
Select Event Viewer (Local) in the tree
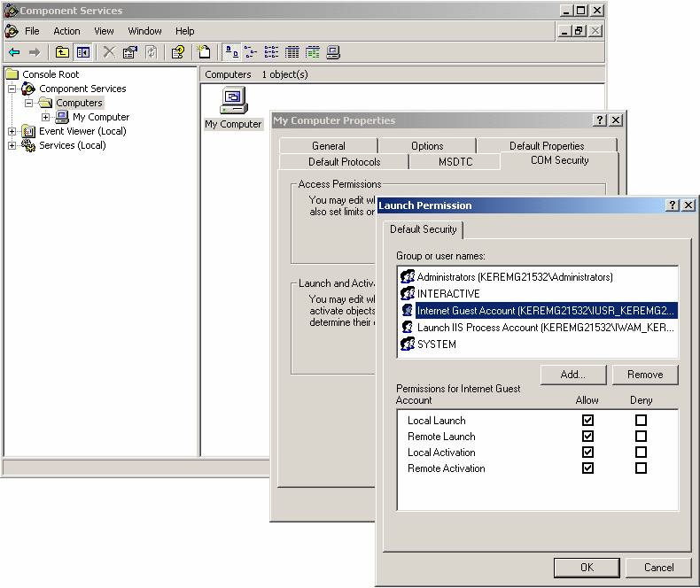click(82, 131)
